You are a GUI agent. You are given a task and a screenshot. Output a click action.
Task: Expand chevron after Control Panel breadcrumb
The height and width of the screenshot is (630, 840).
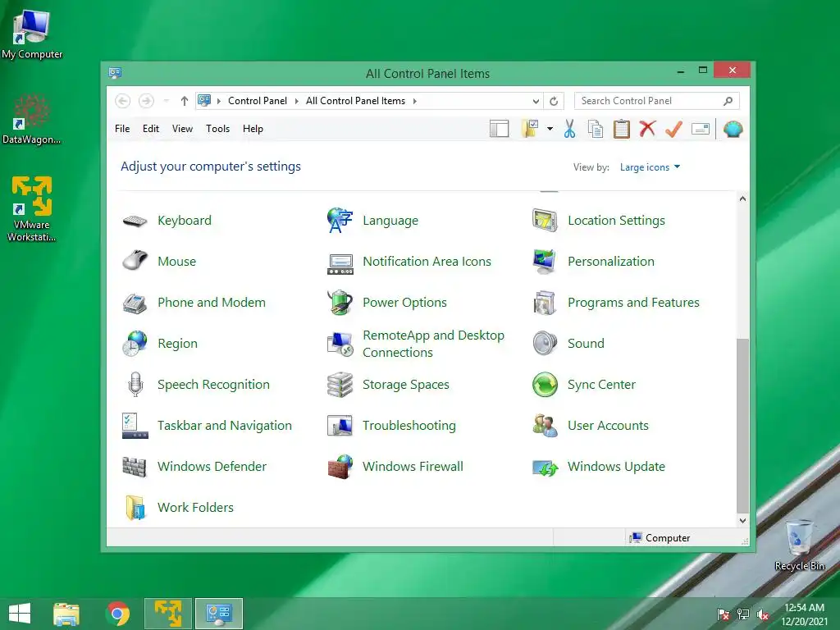point(296,101)
